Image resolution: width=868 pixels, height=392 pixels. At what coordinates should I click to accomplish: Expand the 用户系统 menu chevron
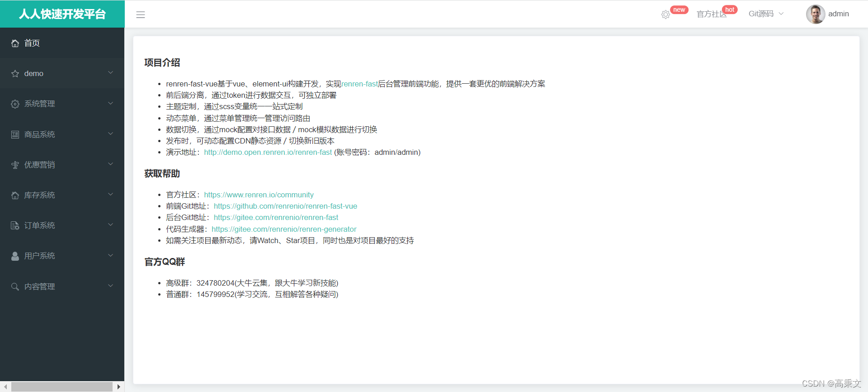click(111, 255)
